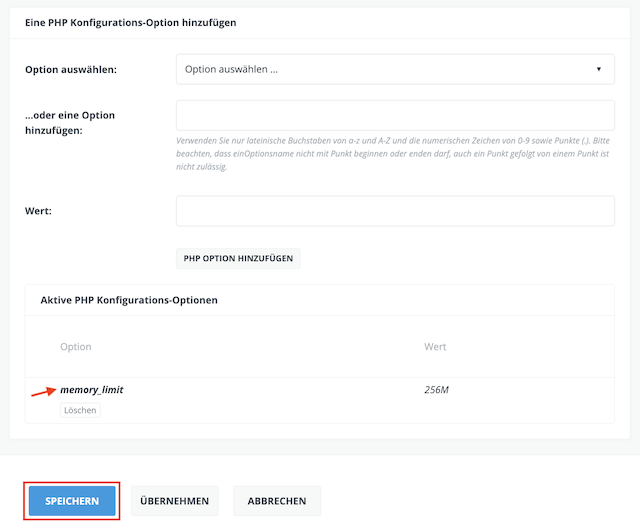Open the 'Option auswählen' dropdown
Viewport: 640px width, 522px height.
click(x=395, y=69)
